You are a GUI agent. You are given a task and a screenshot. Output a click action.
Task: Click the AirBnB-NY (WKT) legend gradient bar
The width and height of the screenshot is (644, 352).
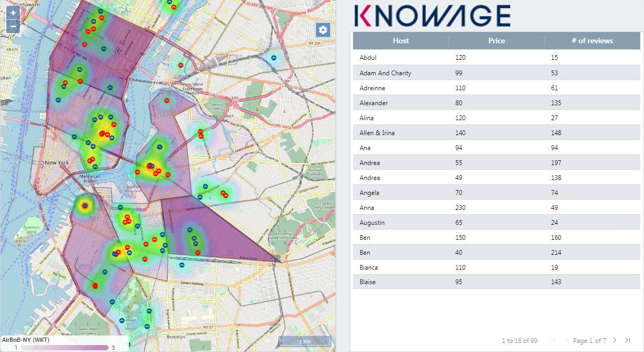click(x=65, y=348)
